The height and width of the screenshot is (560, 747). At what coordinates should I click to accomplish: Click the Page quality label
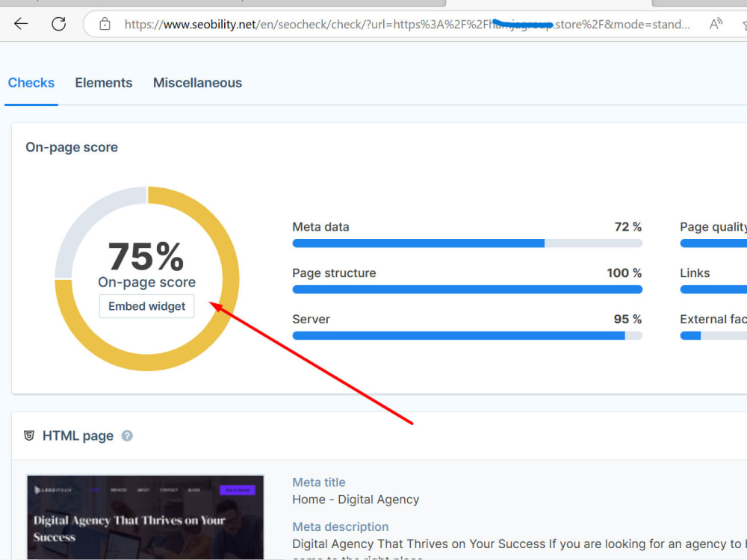click(713, 227)
